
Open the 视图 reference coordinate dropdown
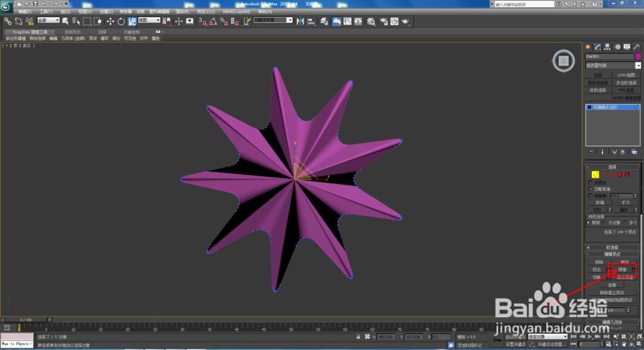pyautogui.click(x=149, y=20)
